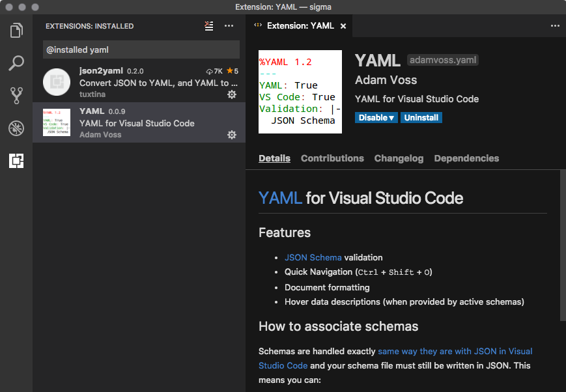
Task: Click the Extensions icon in activity bar
Action: pos(16,161)
